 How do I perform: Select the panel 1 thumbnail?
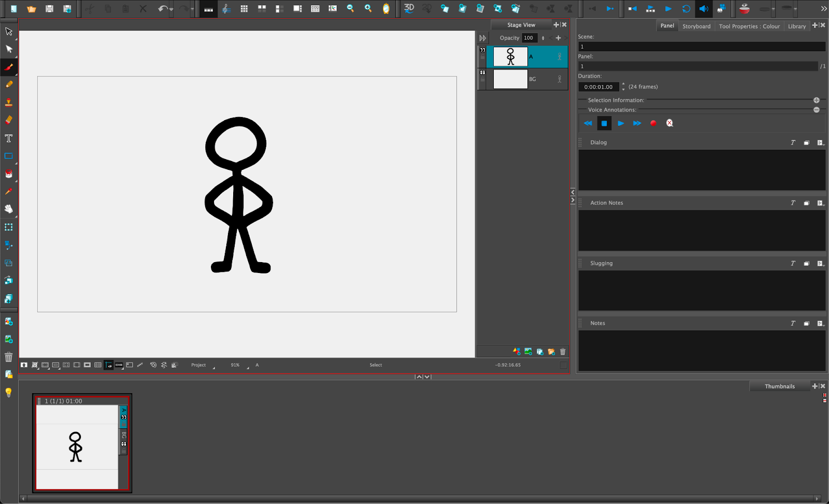click(x=77, y=447)
